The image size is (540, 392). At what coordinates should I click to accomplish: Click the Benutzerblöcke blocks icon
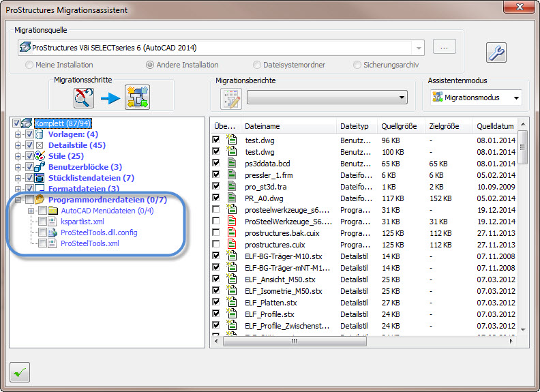coord(40,167)
